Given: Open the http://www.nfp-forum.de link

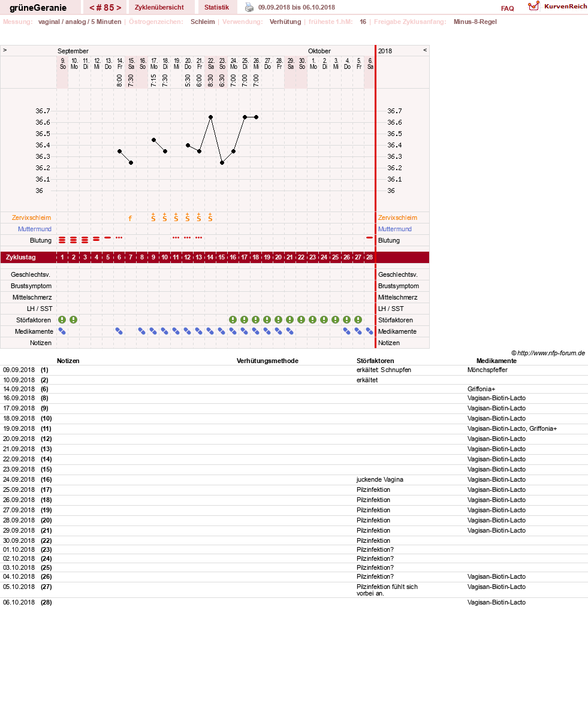Looking at the screenshot, I should tap(551, 353).
